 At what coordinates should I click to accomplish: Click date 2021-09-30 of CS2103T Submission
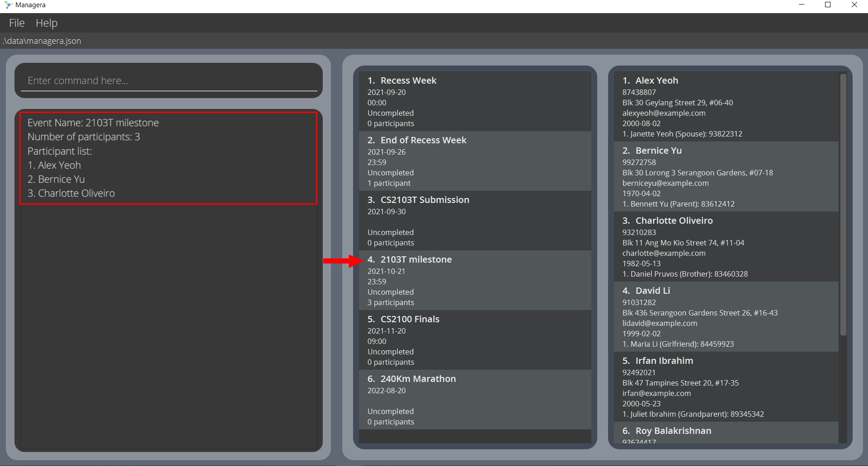387,212
